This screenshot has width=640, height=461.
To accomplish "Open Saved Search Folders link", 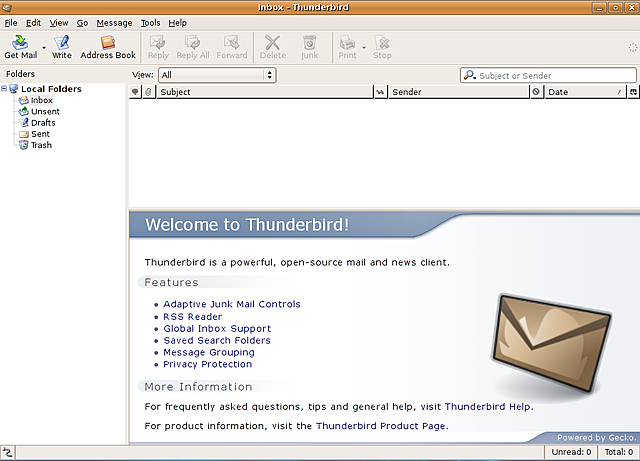I will pos(217,340).
